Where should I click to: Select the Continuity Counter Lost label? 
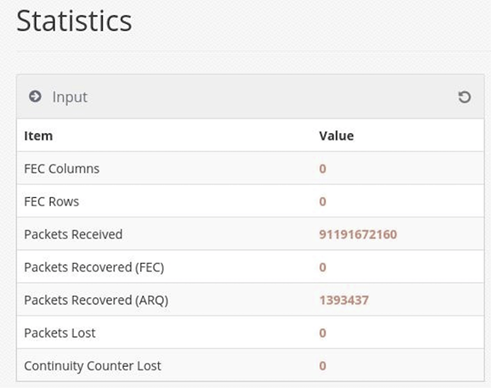click(92, 366)
